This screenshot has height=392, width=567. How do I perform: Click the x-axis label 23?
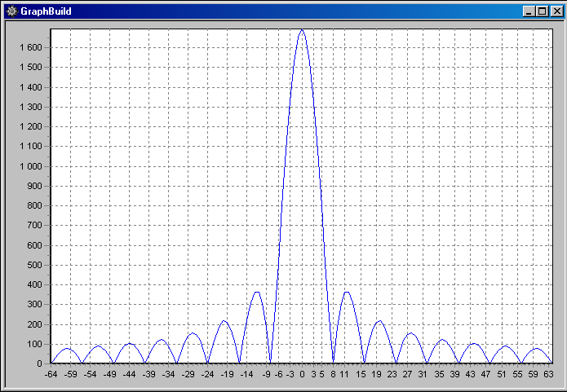tap(392, 374)
